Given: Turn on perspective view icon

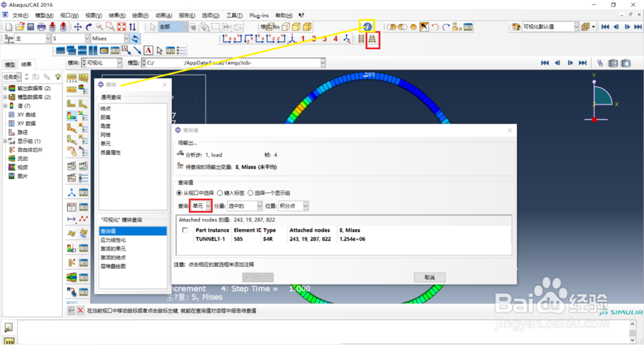Looking at the screenshot, I should [x=372, y=39].
